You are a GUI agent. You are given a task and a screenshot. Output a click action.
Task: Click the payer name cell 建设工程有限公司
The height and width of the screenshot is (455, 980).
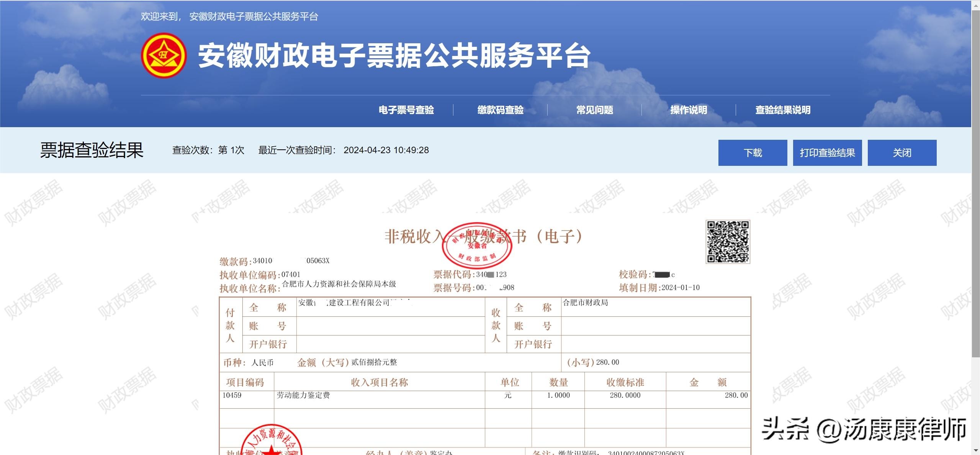(358, 303)
